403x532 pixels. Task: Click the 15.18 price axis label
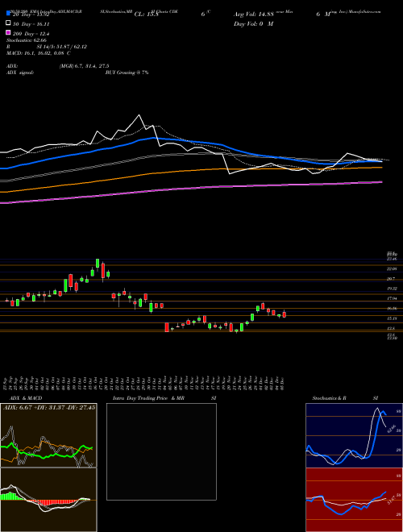(393, 318)
